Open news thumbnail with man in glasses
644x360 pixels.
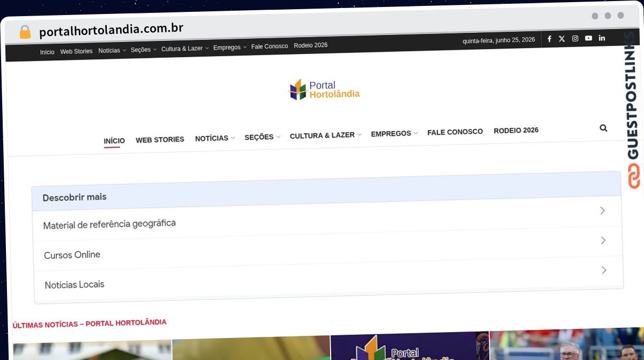(567, 344)
